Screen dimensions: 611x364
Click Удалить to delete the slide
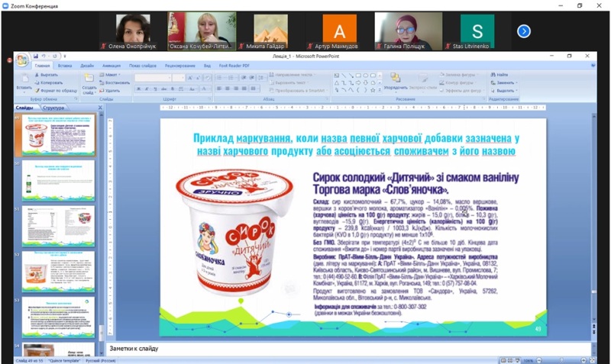tap(109, 90)
